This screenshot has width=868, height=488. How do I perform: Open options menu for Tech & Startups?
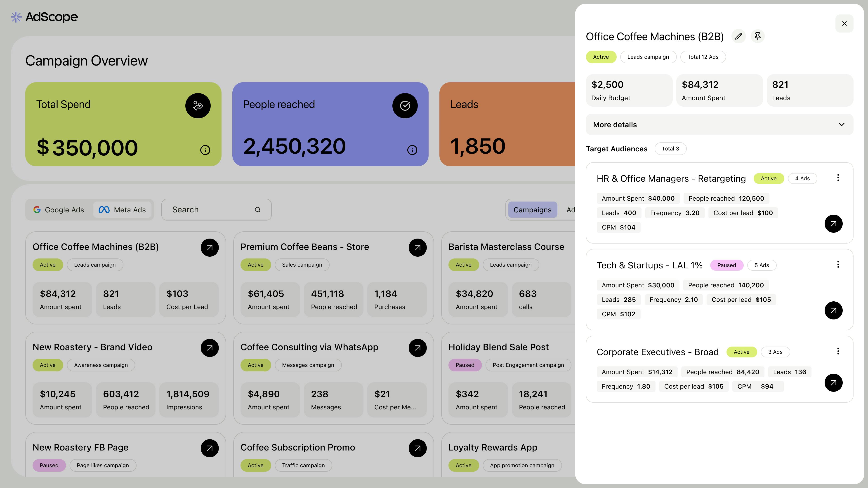click(838, 265)
